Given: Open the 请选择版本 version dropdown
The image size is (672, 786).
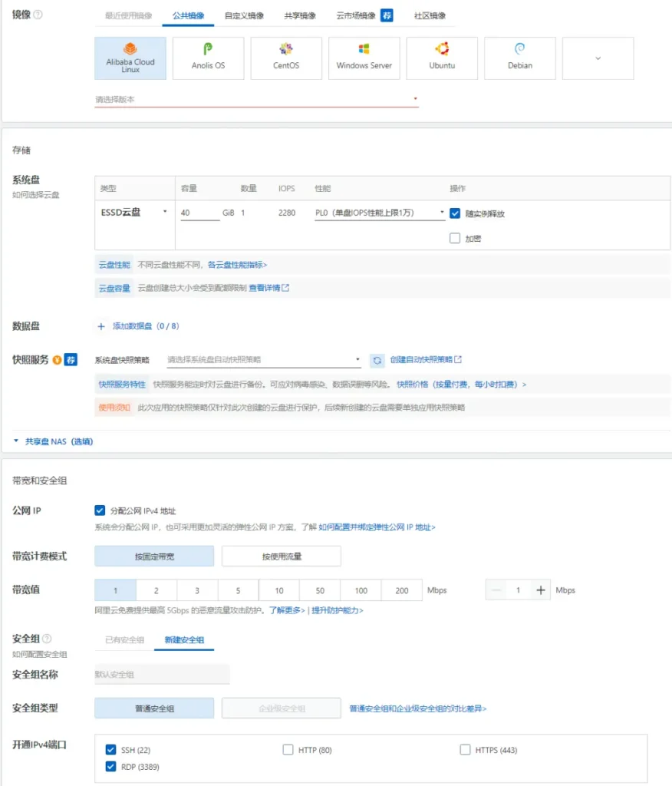Looking at the screenshot, I should coord(256,99).
